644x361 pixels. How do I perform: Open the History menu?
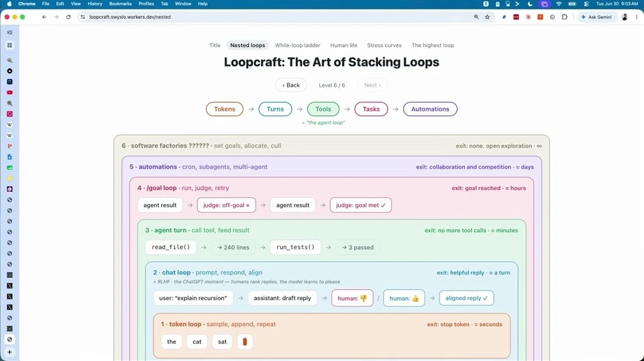click(x=95, y=4)
